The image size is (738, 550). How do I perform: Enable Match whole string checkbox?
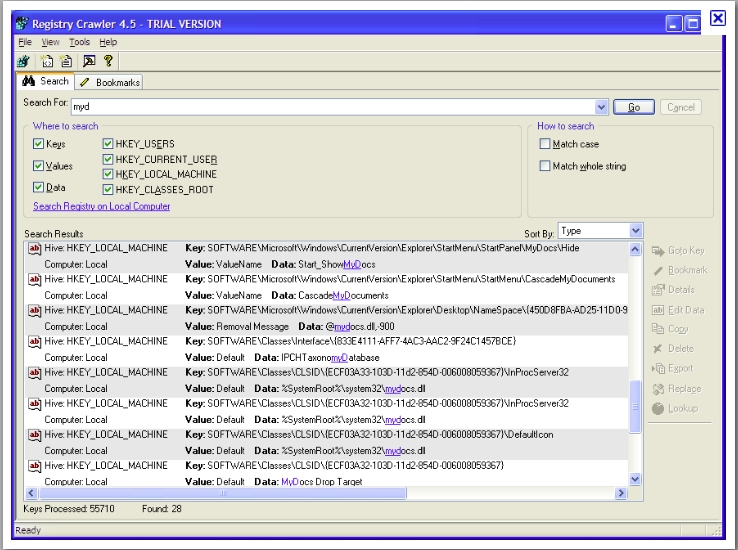click(x=544, y=166)
